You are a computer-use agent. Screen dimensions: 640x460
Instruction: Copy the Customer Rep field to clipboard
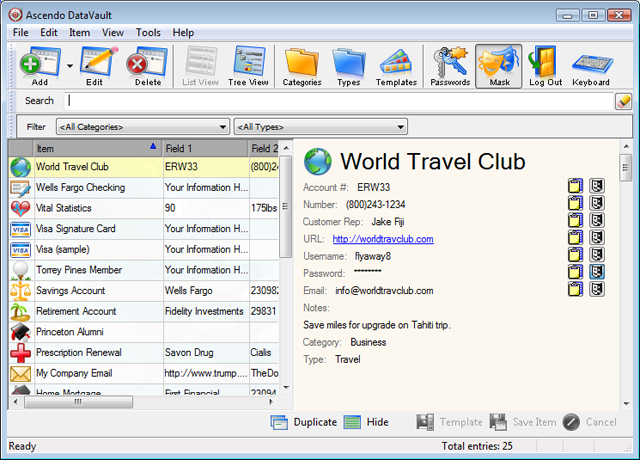point(575,220)
